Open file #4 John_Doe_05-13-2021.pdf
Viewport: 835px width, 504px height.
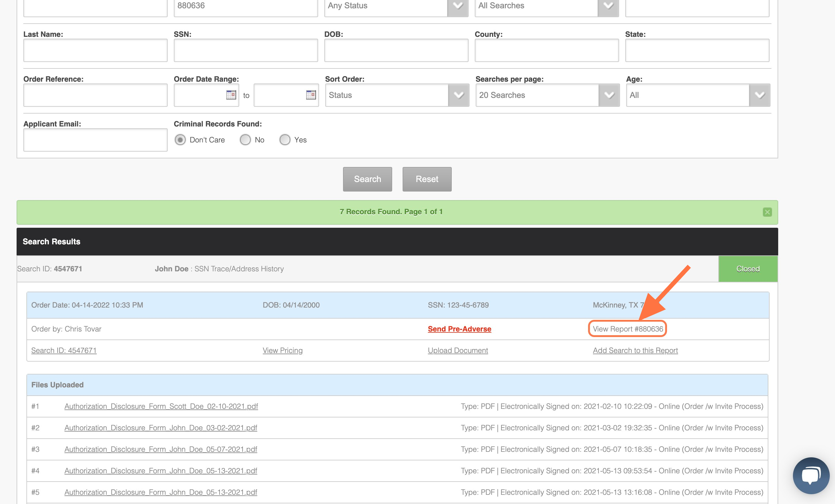tap(161, 471)
